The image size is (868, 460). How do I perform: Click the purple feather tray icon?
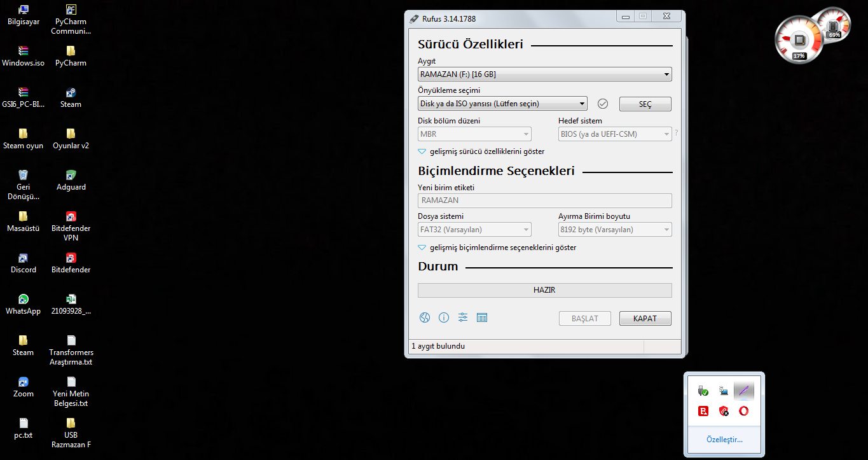pyautogui.click(x=743, y=391)
